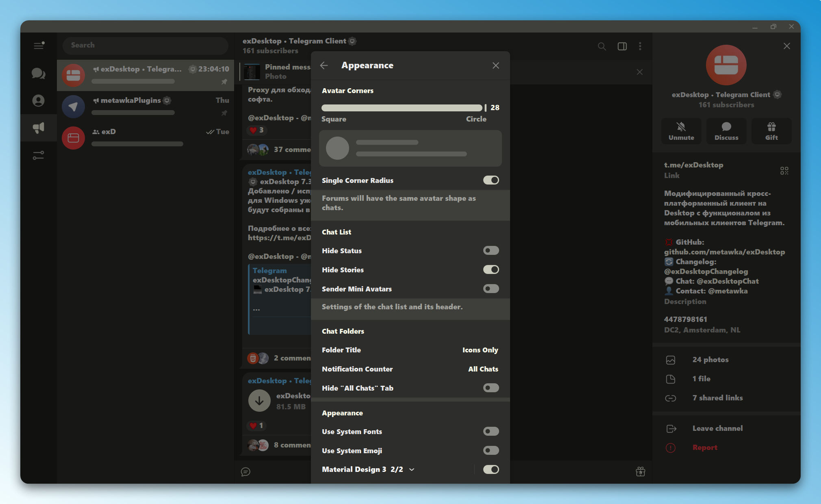The image size is (821, 504).
Task: Open the edit folders sliders icon
Action: point(39,155)
